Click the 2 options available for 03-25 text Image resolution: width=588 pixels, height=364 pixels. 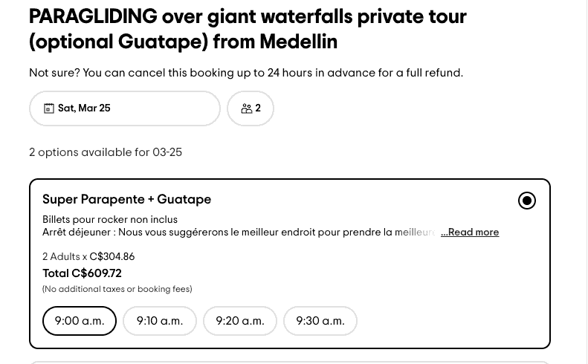pos(106,152)
